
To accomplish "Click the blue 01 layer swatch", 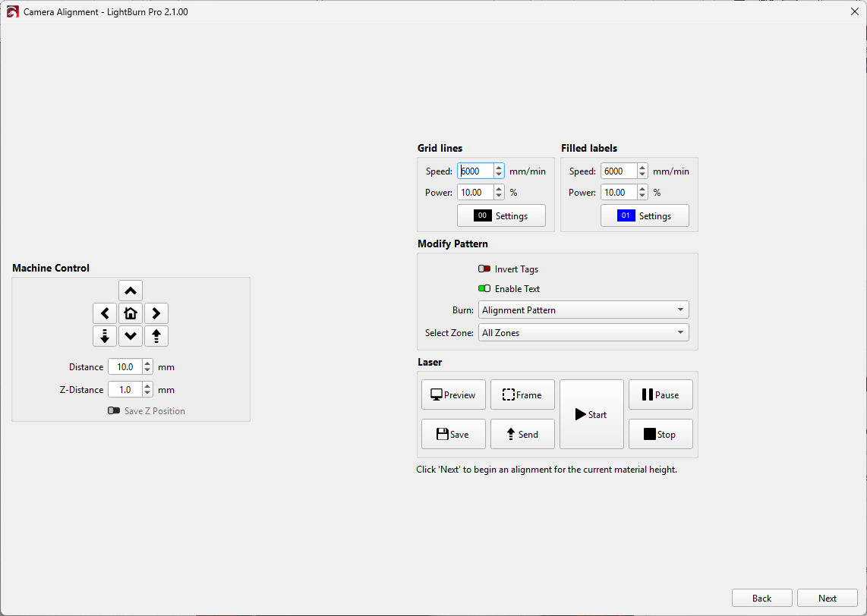I will (x=626, y=216).
